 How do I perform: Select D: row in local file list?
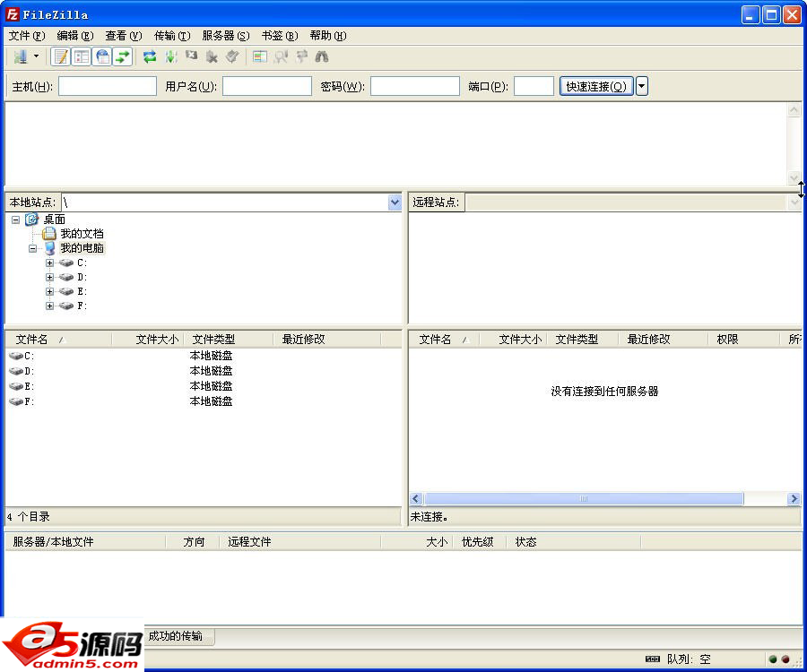pyautogui.click(x=204, y=371)
